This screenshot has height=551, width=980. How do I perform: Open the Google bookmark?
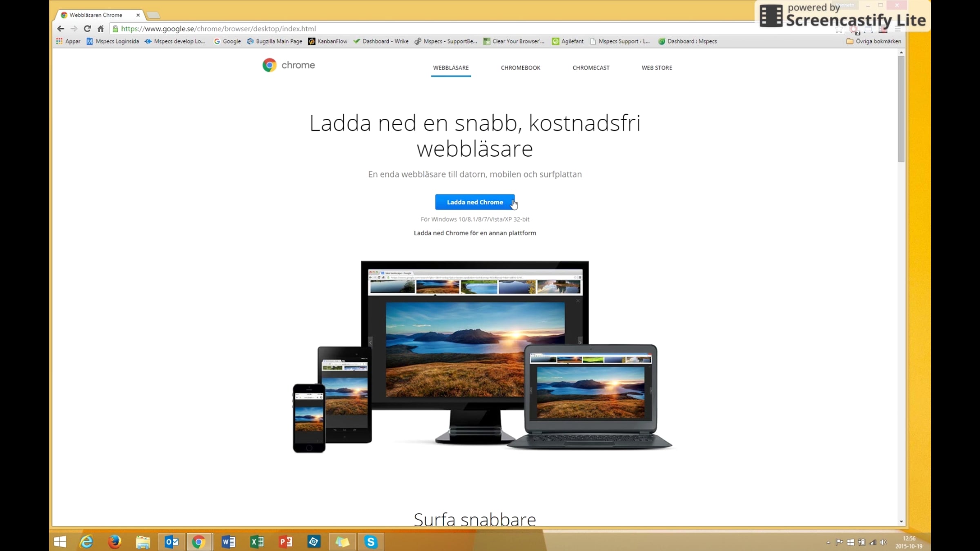point(227,41)
